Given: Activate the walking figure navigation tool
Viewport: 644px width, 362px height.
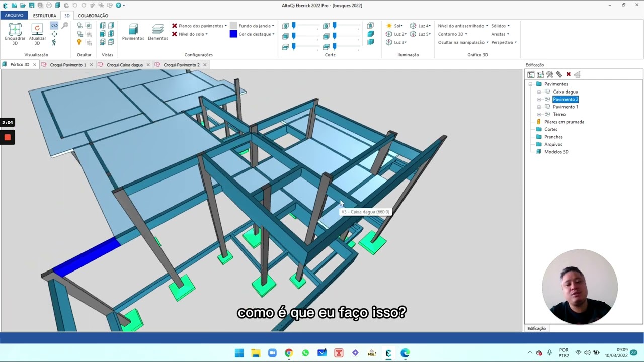Looking at the screenshot, I should pos(54,42).
